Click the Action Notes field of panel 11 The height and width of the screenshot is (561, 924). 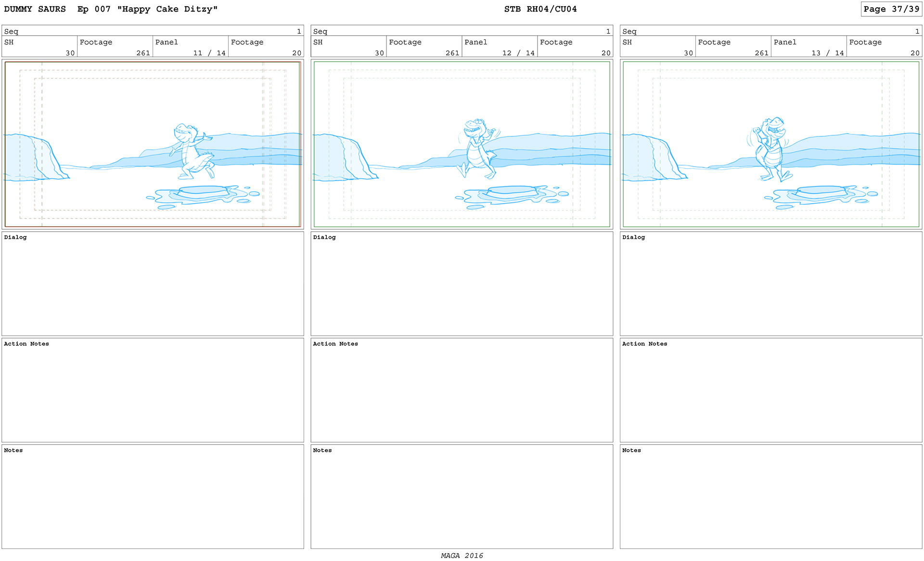tap(153, 390)
